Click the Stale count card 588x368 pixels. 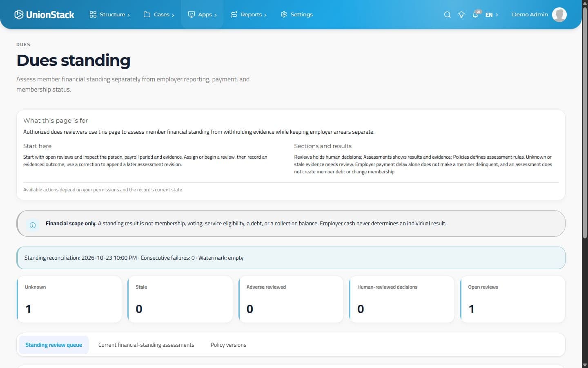coord(180,299)
